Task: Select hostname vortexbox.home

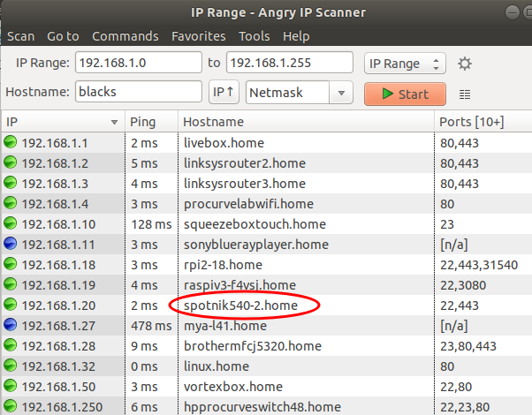Action: tap(233, 387)
